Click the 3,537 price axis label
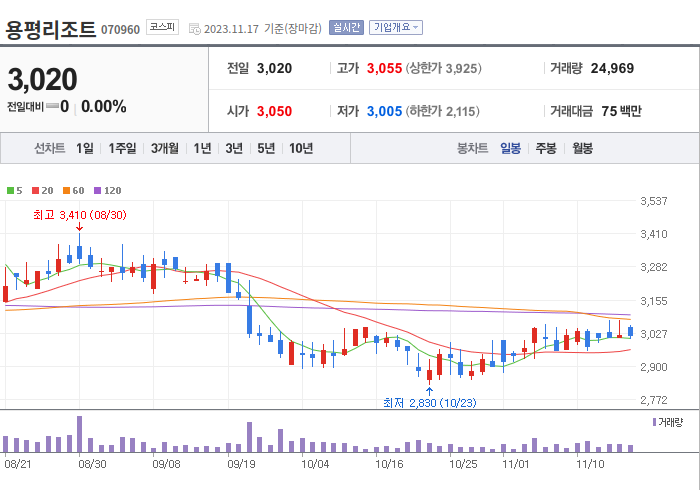Image resolution: width=700 pixels, height=490 pixels. pyautogui.click(x=654, y=201)
